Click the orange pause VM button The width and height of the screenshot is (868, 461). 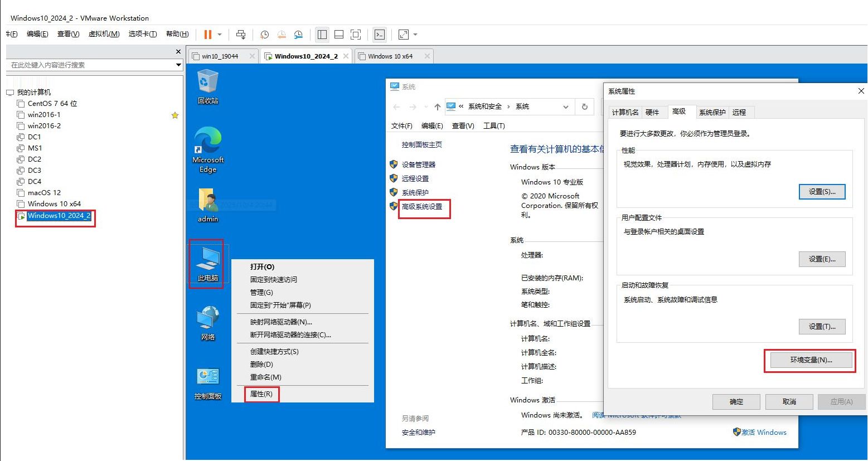(208, 35)
